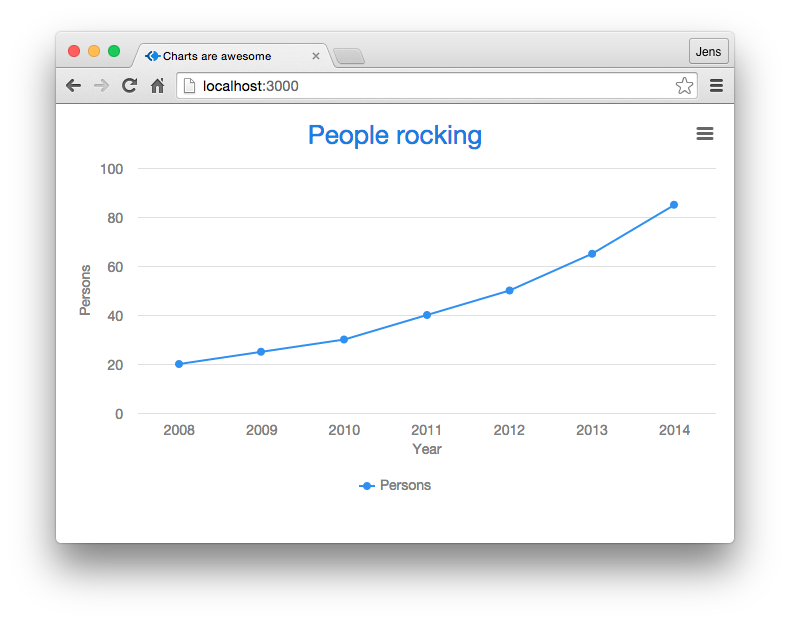Click the 100 y-axis label

pyautogui.click(x=111, y=169)
